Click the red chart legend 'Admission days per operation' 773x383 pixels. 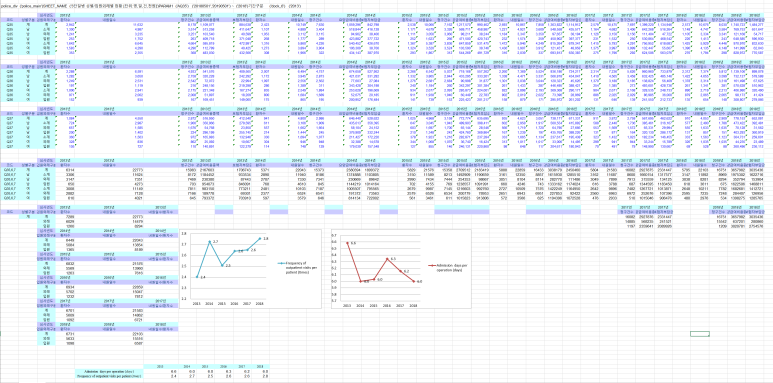tap(448, 268)
